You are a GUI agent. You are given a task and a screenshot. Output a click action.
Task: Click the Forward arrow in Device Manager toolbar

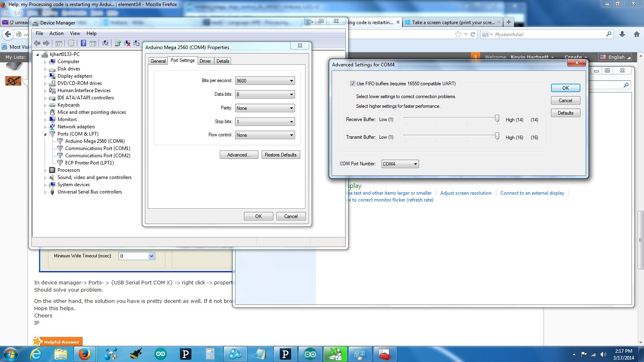[x=46, y=43]
